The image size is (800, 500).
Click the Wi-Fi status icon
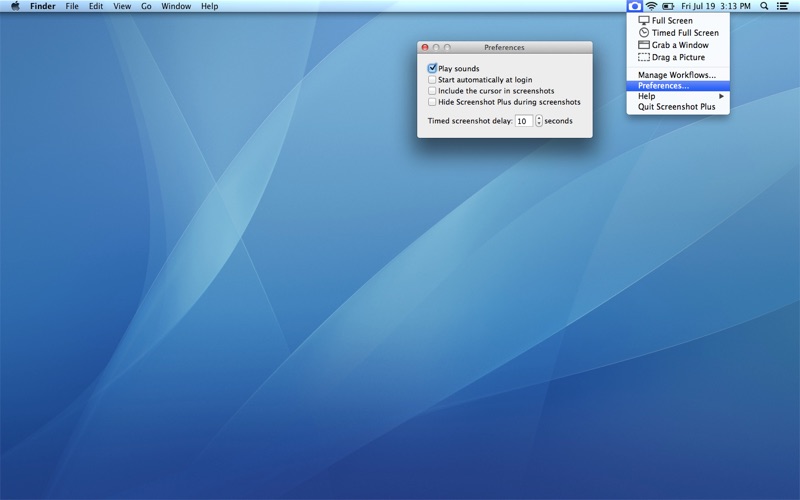click(x=652, y=6)
